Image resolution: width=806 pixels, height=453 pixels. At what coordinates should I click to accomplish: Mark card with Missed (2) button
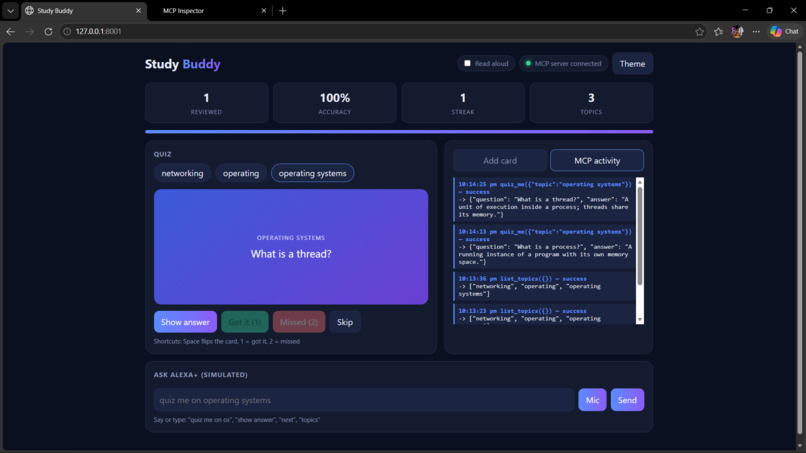tap(299, 322)
